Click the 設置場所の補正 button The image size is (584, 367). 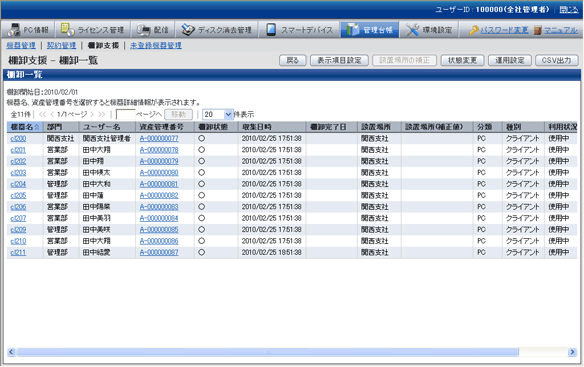404,60
